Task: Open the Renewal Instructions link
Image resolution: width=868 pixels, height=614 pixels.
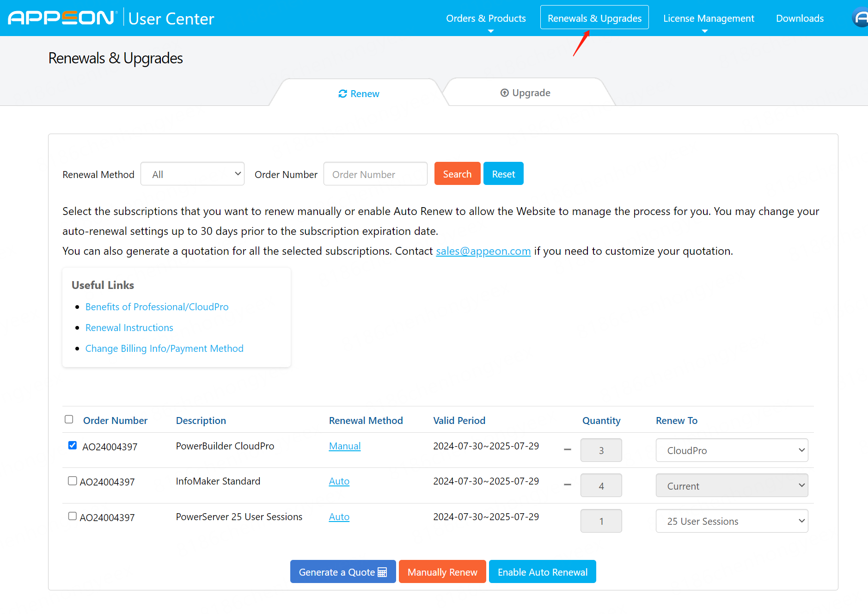Action: click(129, 327)
